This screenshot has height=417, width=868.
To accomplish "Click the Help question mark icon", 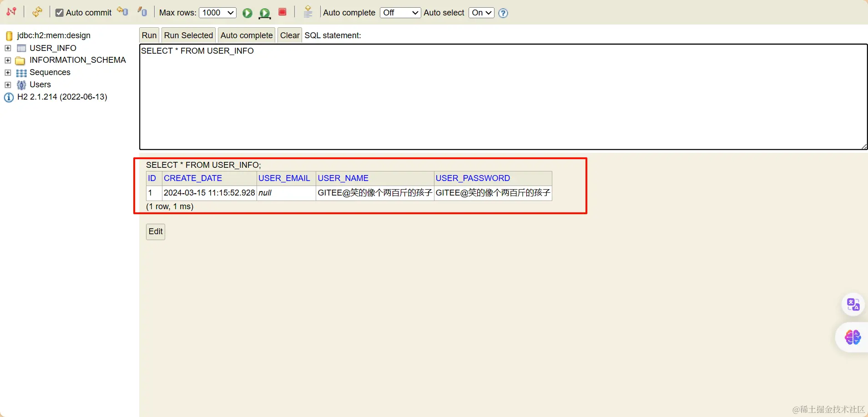I will pos(503,13).
